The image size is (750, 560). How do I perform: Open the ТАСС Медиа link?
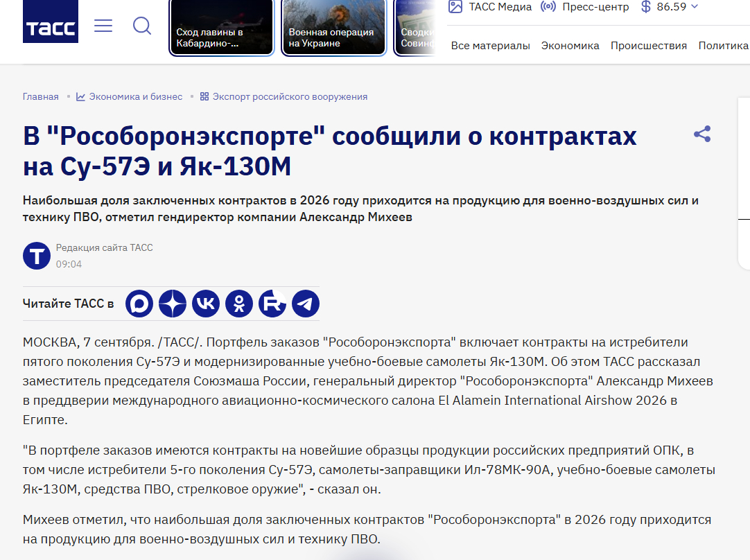(490, 7)
